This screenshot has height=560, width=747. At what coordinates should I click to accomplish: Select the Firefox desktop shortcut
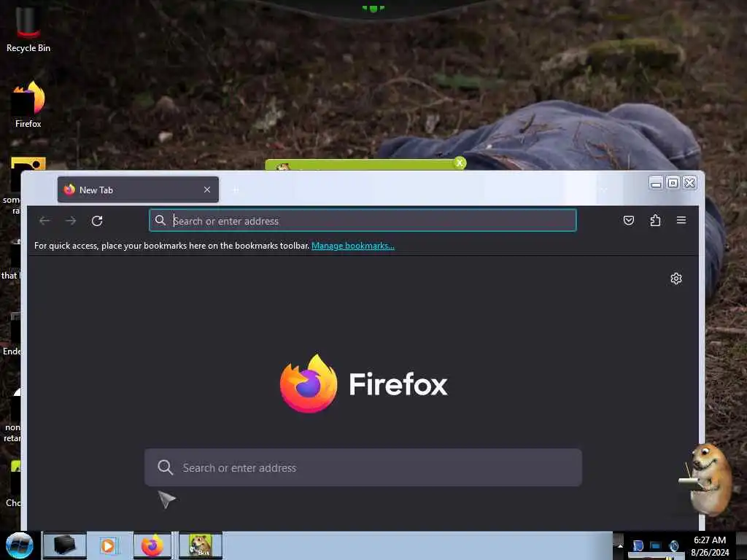[x=28, y=105]
